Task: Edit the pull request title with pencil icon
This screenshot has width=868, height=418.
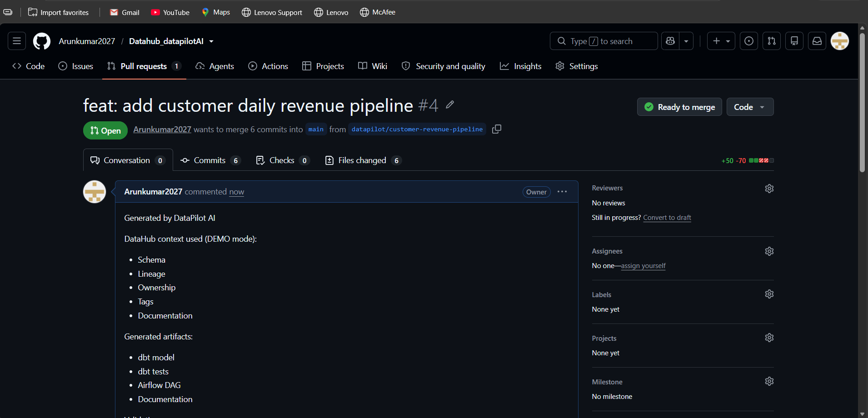Action: point(450,105)
